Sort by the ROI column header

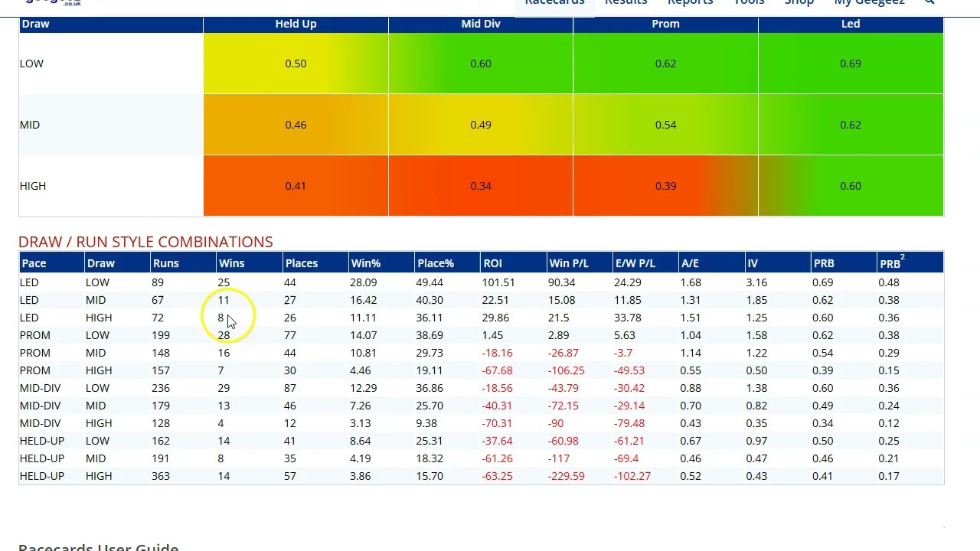click(x=492, y=263)
